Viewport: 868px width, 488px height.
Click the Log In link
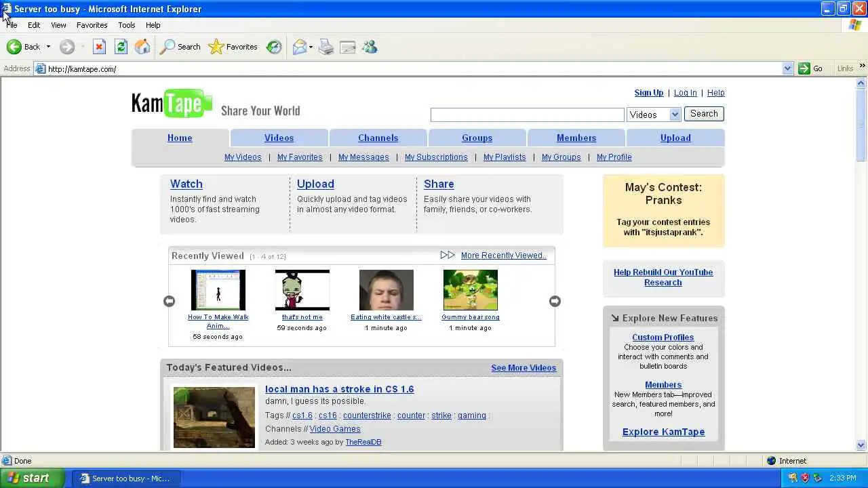[686, 93]
